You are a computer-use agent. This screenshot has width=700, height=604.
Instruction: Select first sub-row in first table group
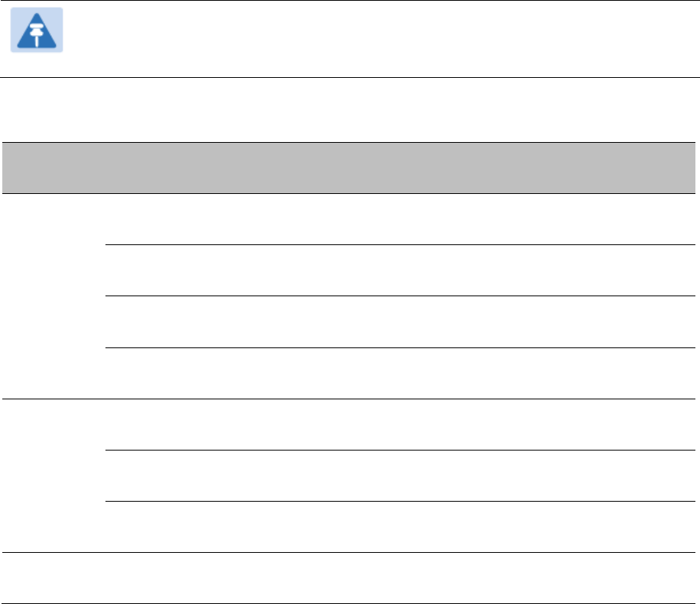tap(400, 219)
